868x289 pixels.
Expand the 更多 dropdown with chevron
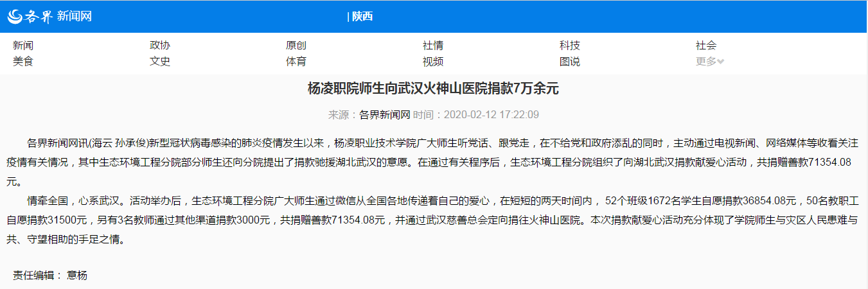(x=710, y=62)
